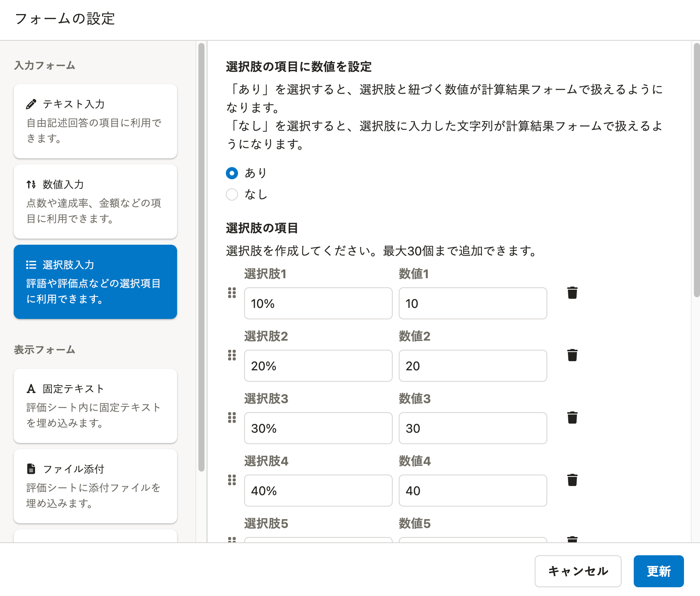Screen dimensions: 700x596
Task: Grab drag handle for 選択肢1
Action: click(232, 293)
